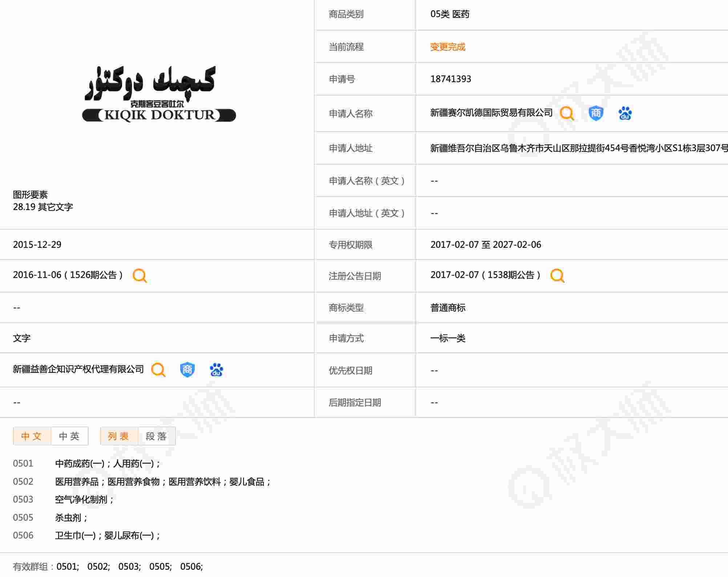Select the 段落 paragraph view tab
This screenshot has width=728, height=577.
coord(157,436)
